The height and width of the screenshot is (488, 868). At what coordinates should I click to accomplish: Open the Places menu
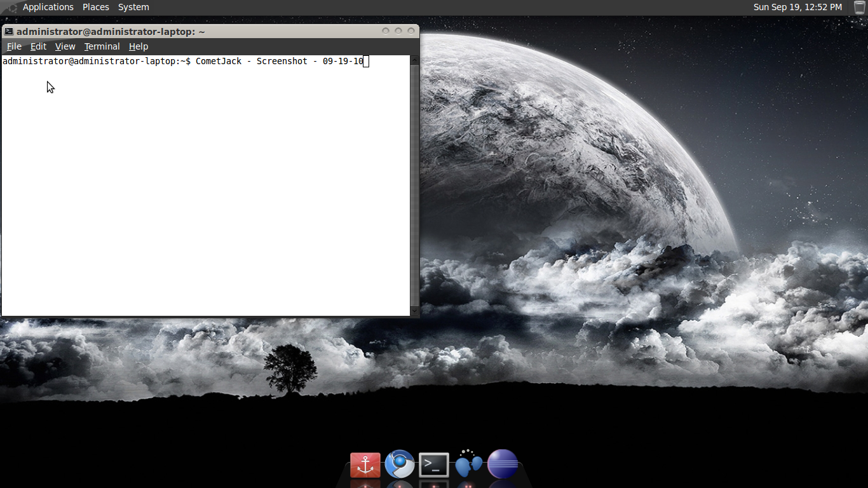click(x=95, y=7)
